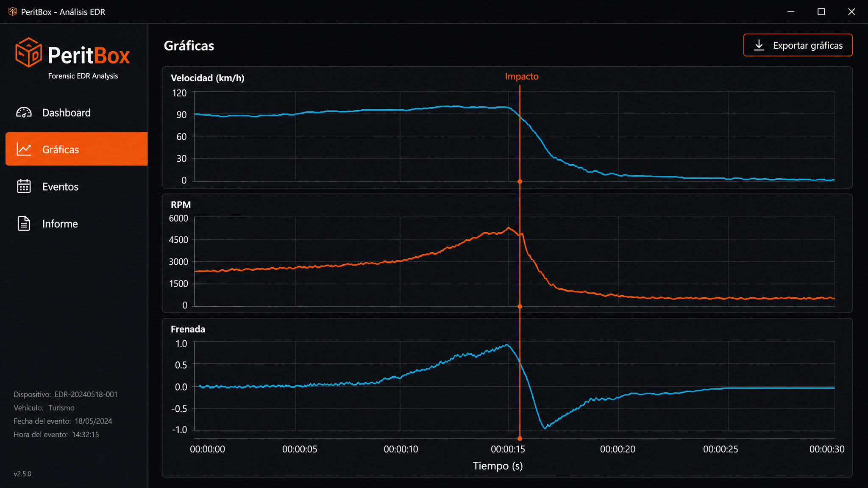Viewport: 868px width, 488px height.
Task: Click the Dashboard gauge icon
Action: [x=24, y=112]
